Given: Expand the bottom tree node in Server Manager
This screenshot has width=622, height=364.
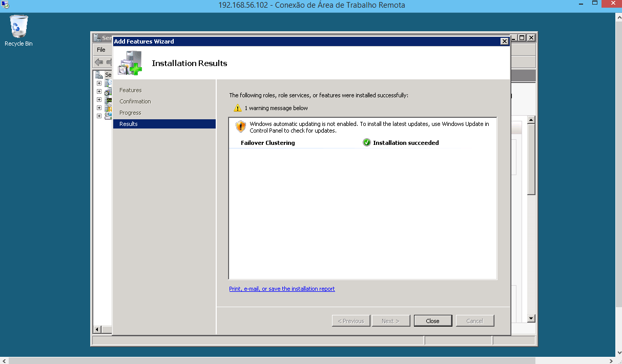Looking at the screenshot, I should [99, 116].
